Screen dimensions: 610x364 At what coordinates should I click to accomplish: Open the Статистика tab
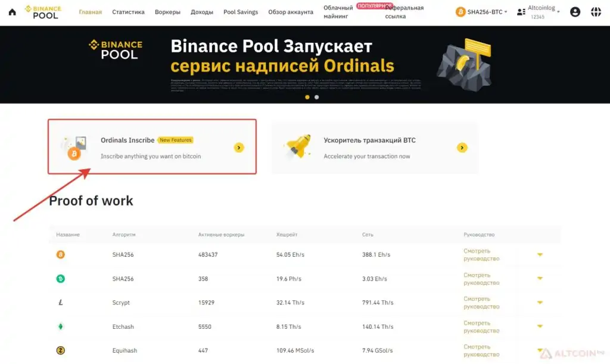tap(129, 12)
